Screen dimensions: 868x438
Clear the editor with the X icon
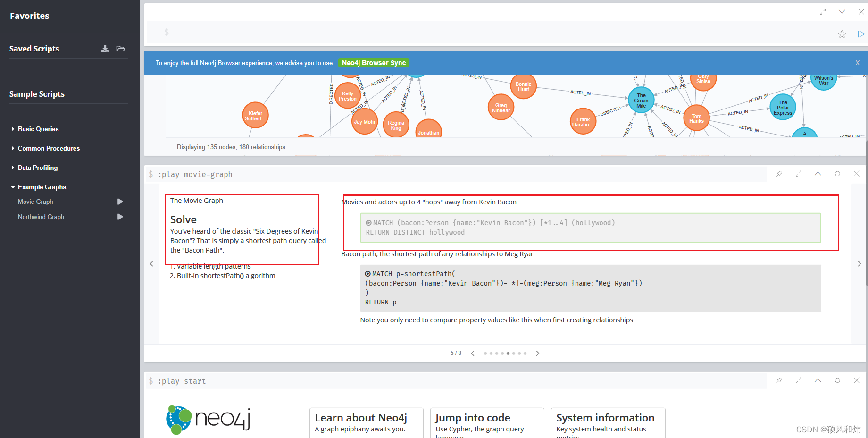[x=861, y=12]
